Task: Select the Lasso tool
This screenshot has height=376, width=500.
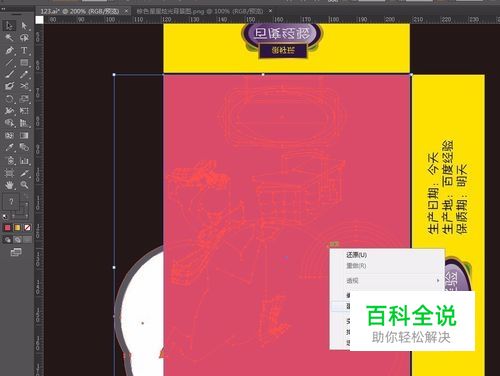Action: click(x=24, y=38)
